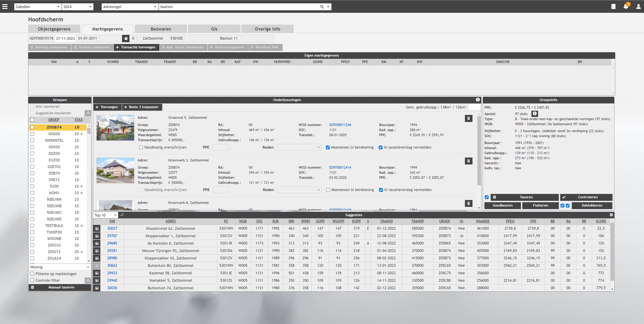Check the Z05B74 group checkbox
This screenshot has width=644, height=324.
click(32, 127)
